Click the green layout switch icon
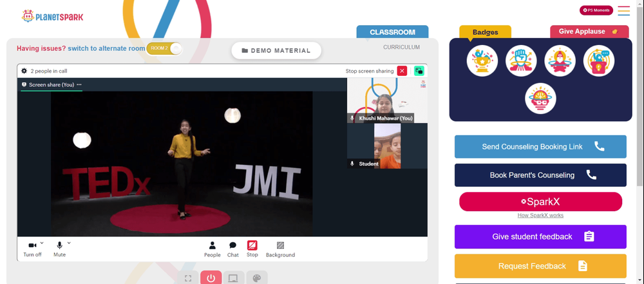This screenshot has width=644, height=284. (x=419, y=71)
